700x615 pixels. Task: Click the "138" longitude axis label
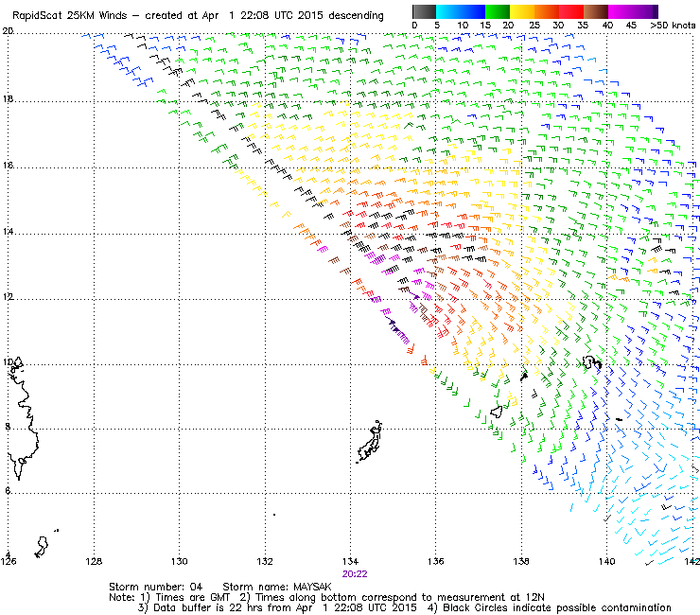(521, 561)
